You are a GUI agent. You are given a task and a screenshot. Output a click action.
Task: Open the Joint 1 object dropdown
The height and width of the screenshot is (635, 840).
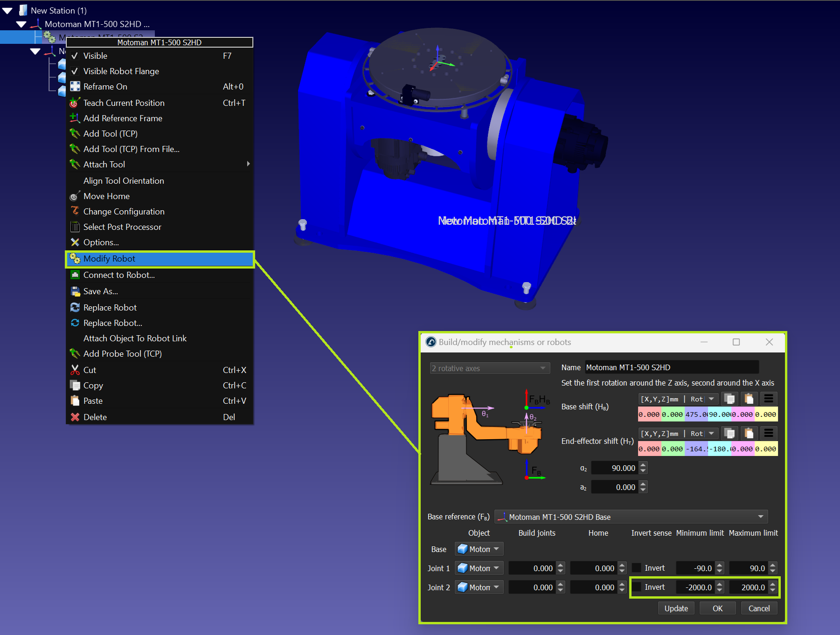point(479,568)
